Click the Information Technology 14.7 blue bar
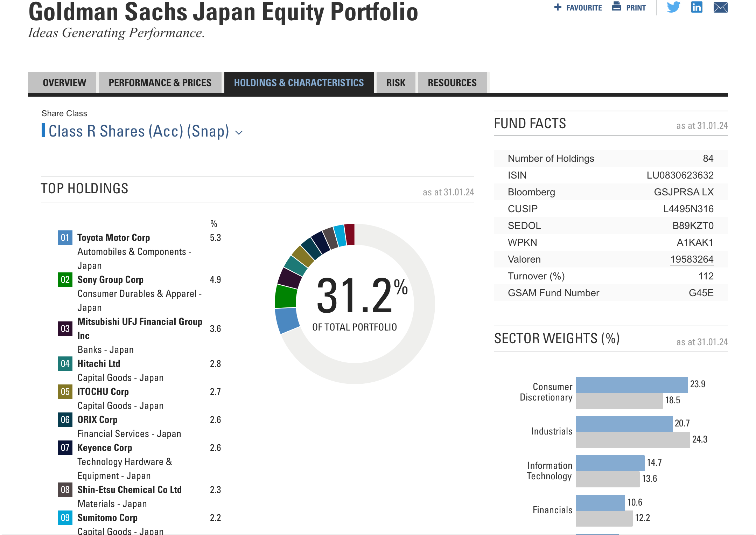This screenshot has height=535, width=756. [x=610, y=463]
